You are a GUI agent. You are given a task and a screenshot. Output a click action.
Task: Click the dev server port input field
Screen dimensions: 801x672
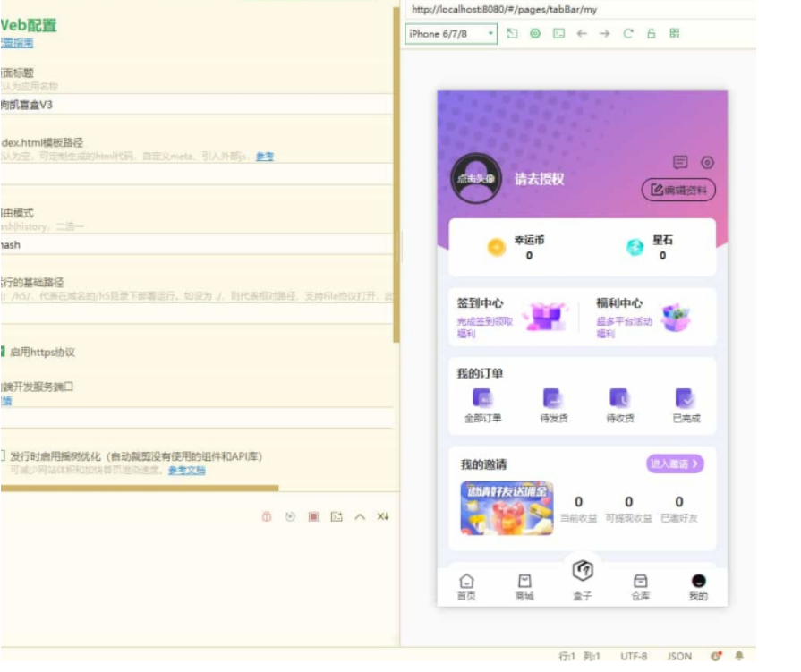197,418
